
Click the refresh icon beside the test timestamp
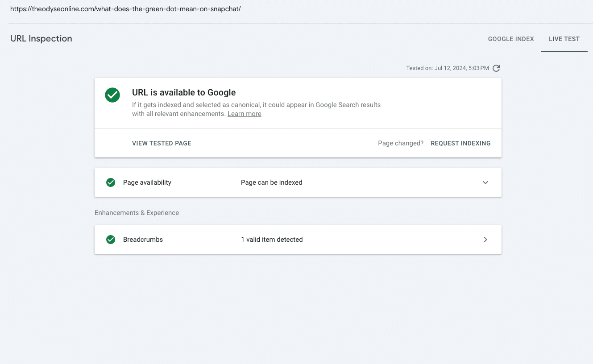[496, 68]
